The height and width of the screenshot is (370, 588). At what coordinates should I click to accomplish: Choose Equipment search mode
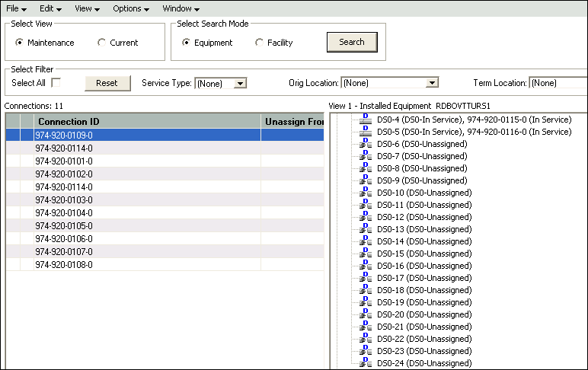[186, 43]
